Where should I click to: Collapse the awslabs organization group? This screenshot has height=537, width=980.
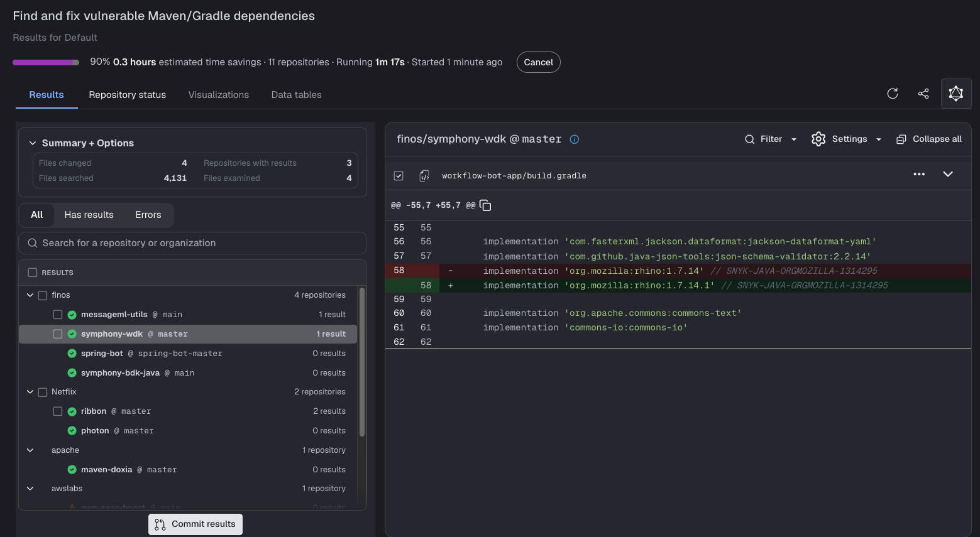pyautogui.click(x=30, y=489)
